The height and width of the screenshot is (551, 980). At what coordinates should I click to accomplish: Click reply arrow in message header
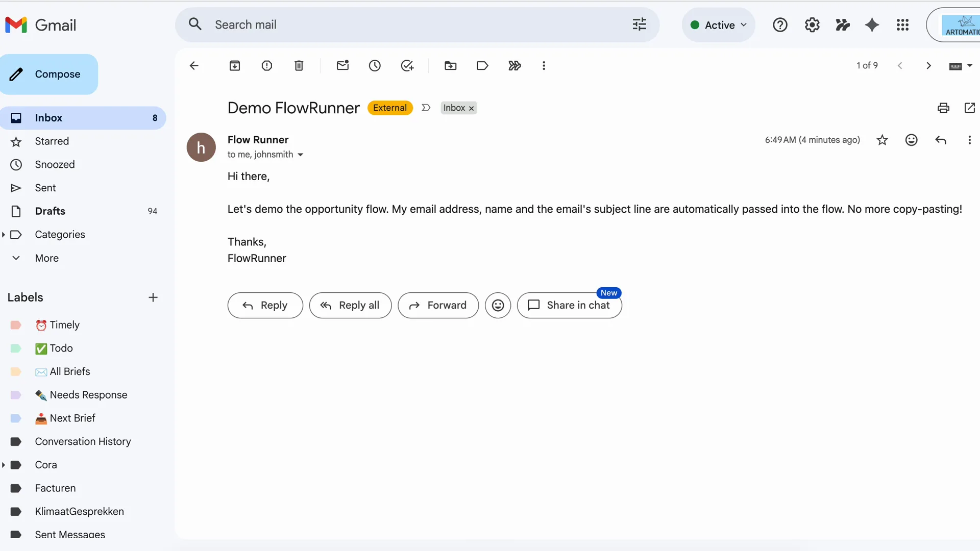[x=941, y=140]
